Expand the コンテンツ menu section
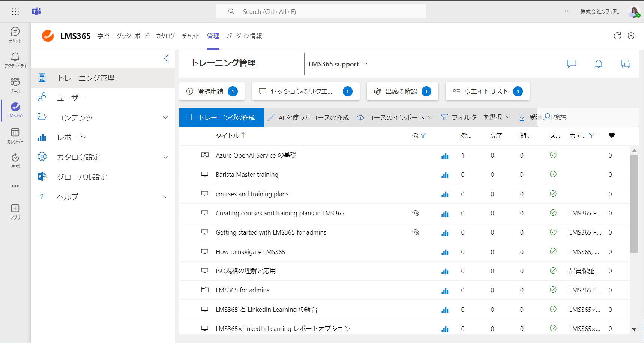644x343 pixels. [x=165, y=117]
